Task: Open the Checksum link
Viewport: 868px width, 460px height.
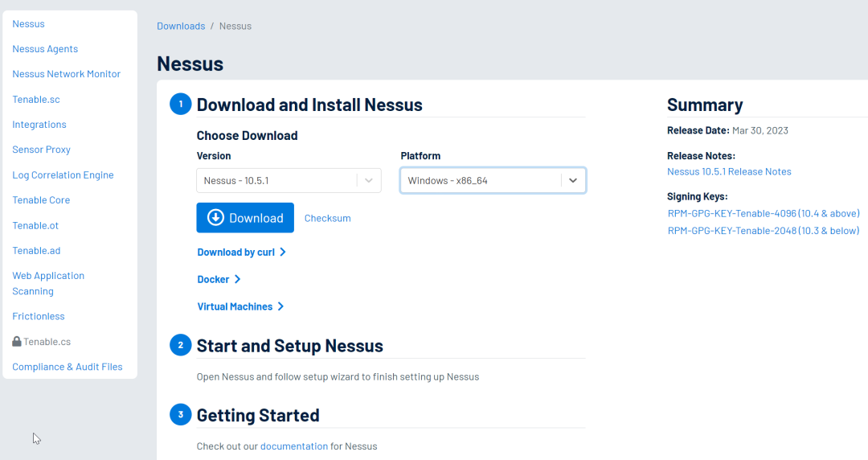Action: click(328, 219)
